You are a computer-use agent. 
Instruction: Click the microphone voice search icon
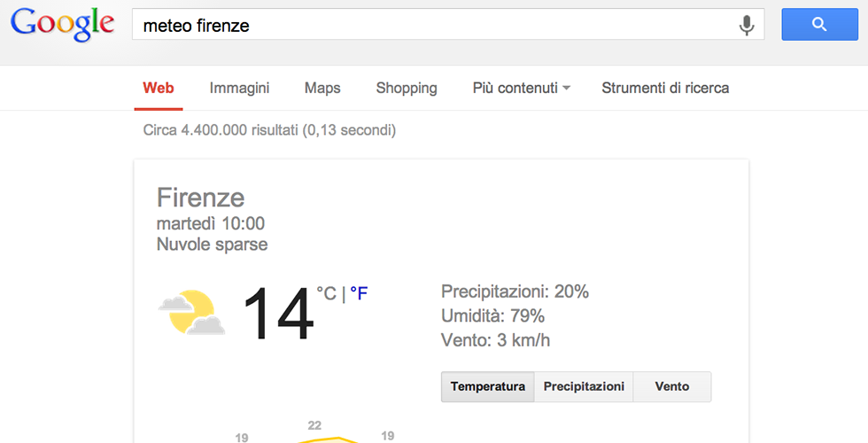[x=747, y=26]
